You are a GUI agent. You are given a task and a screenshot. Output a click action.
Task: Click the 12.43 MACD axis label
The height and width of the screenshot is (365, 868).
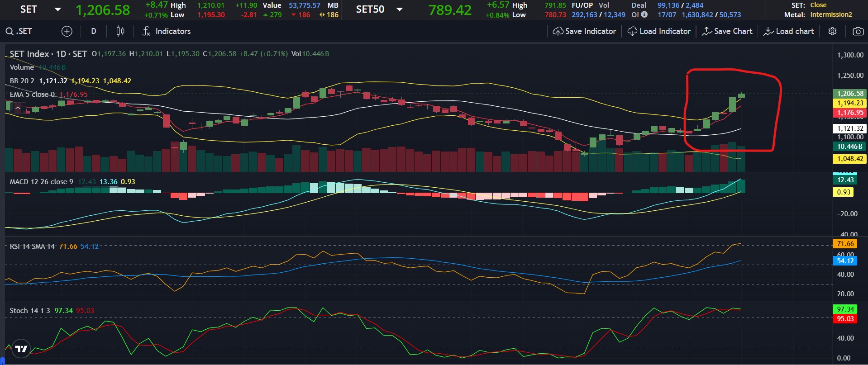point(845,180)
